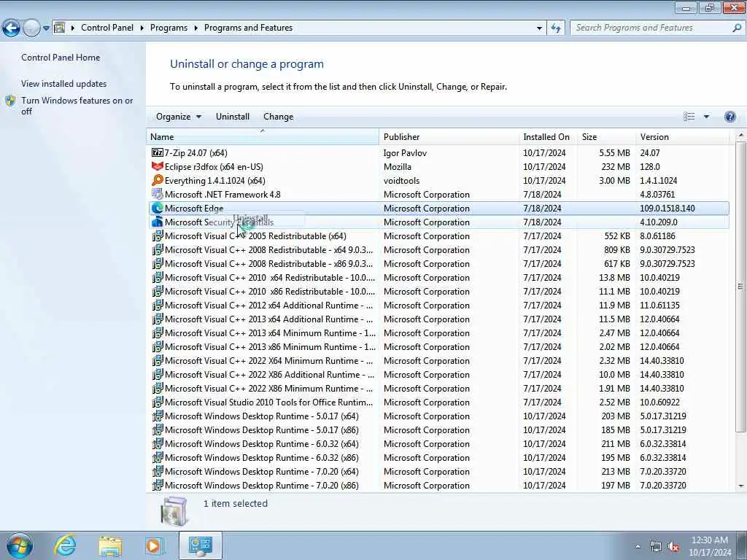
Task: Open recent pages dropdown arrow
Action: (x=46, y=28)
